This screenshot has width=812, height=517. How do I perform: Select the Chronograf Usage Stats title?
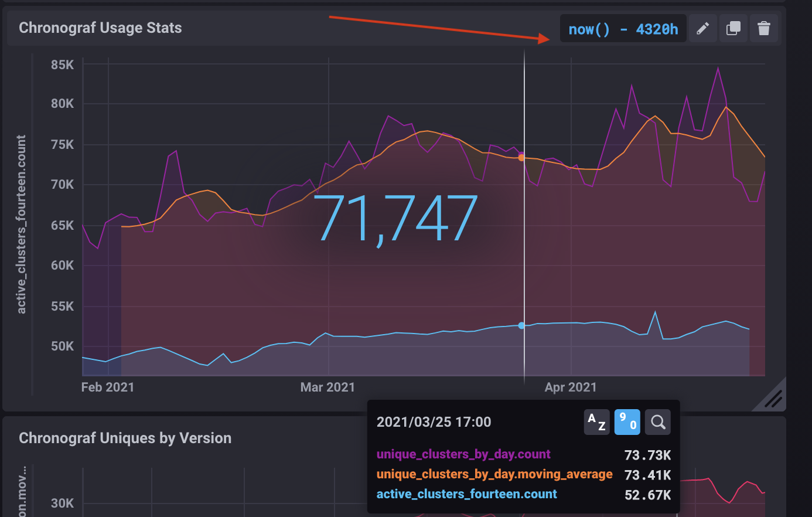coord(100,28)
